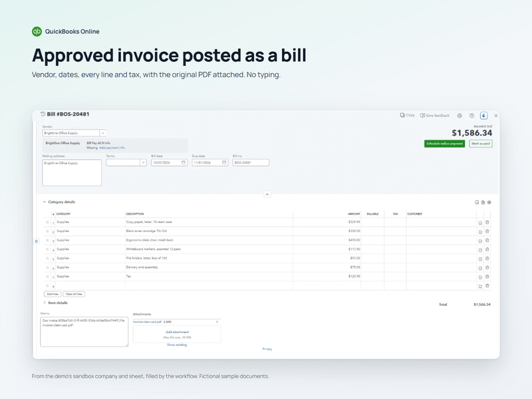This screenshot has width=532, height=399.
Task: Open the bill settings gear in the header
Action: point(460,116)
